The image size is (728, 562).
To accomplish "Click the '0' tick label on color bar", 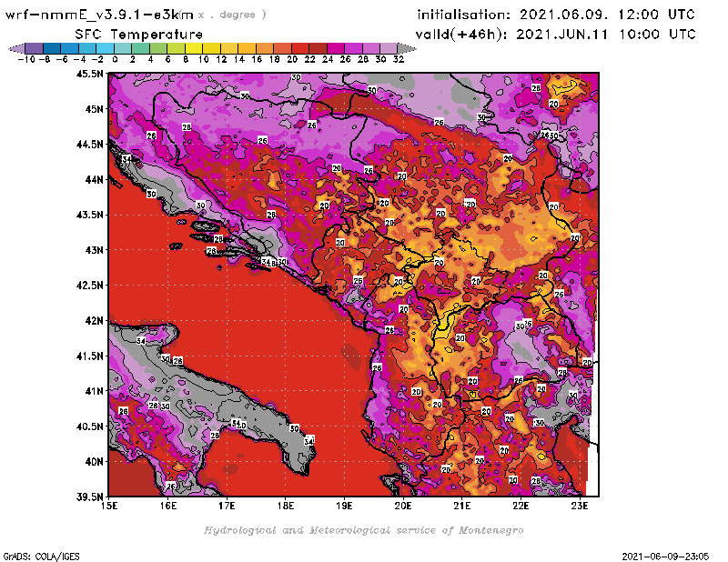I will coord(115,59).
